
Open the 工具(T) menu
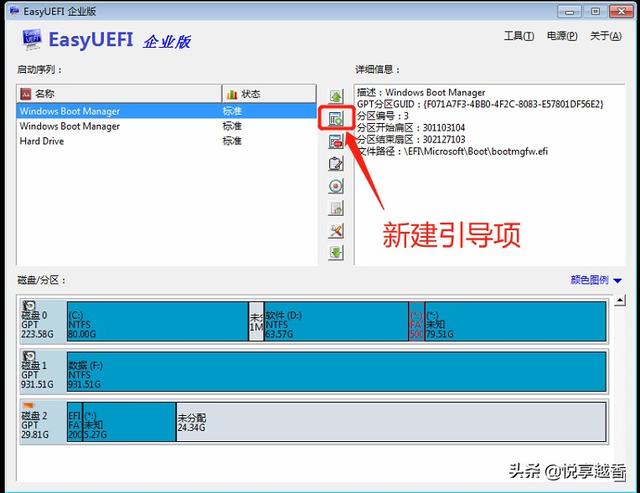point(519,36)
